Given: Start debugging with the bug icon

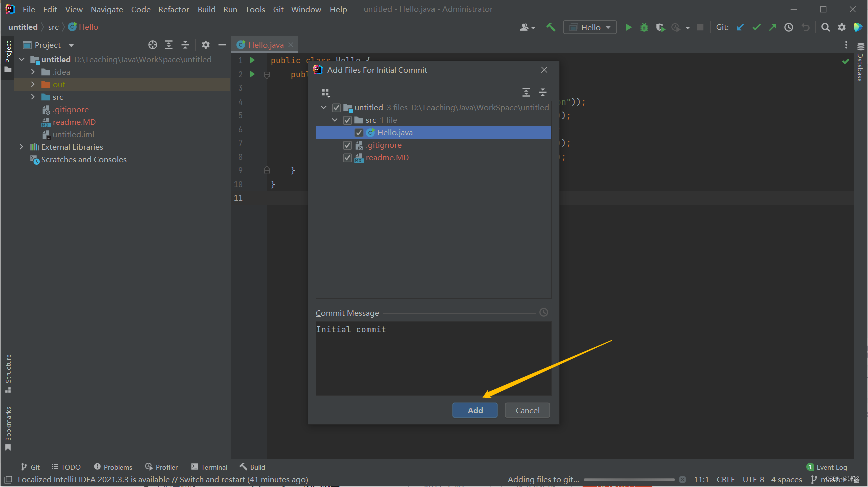Looking at the screenshot, I should [644, 27].
